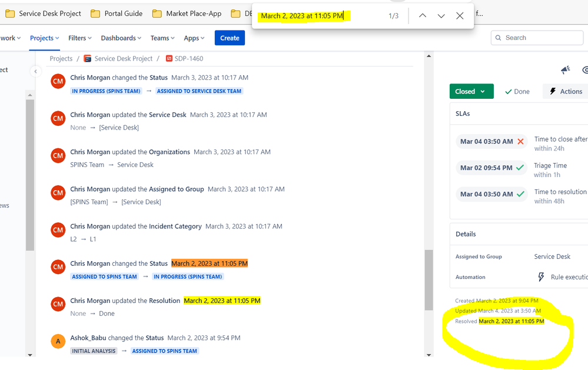588x370 pixels.
Task: Open the SDP-1460 issue breadcrumb
Action: [x=188, y=58]
